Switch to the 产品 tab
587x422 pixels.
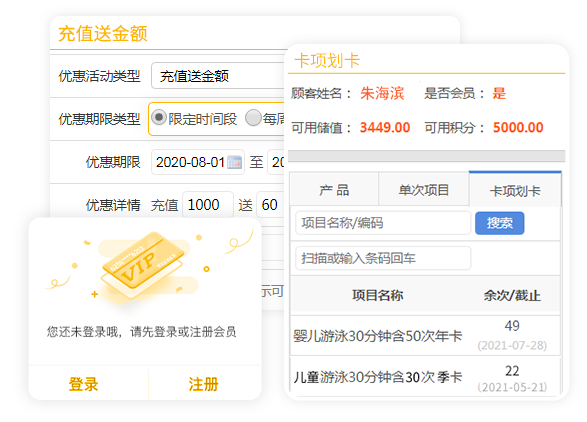pos(334,190)
